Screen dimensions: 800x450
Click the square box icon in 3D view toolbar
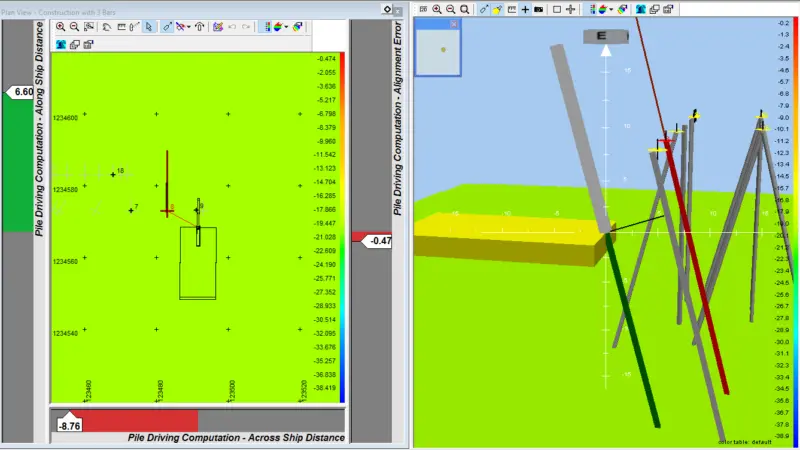557,9
